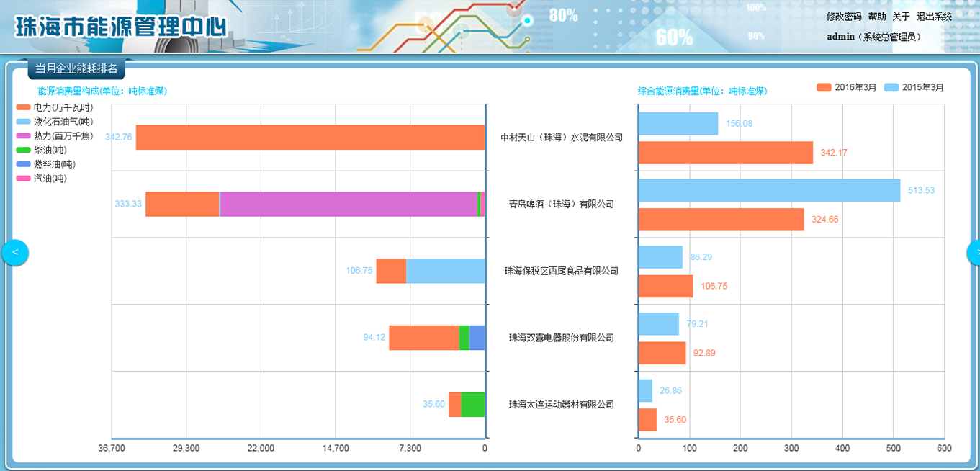Click the 珠海市能源管理中心 header logo
This screenshot has width=980, height=471.
(120, 27)
